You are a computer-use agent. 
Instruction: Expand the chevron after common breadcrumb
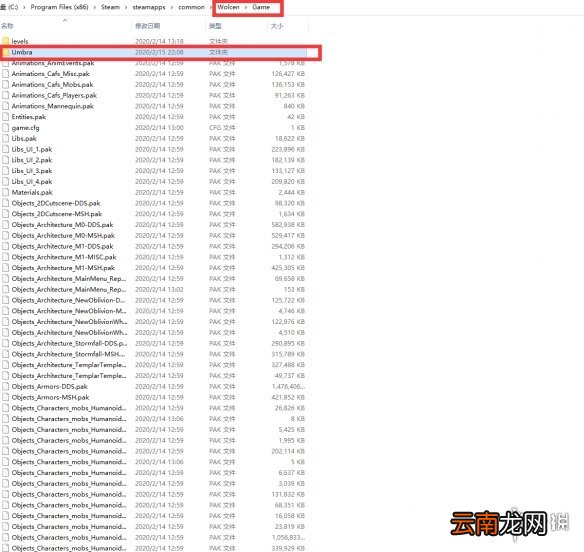(x=211, y=7)
